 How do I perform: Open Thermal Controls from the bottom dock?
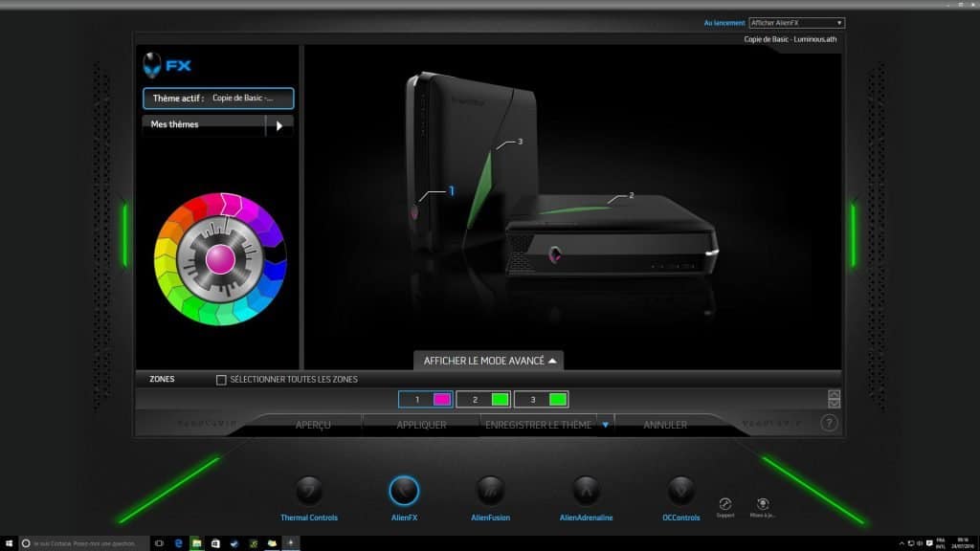[307, 489]
